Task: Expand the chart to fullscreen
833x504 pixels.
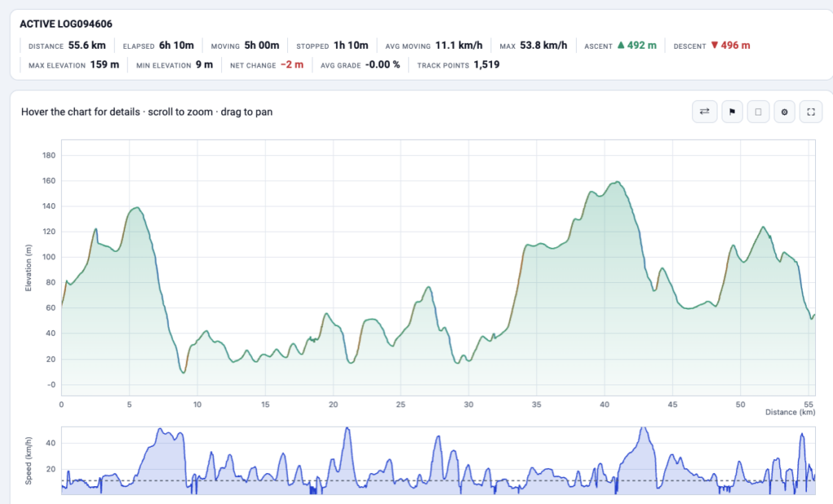Action: click(x=811, y=111)
